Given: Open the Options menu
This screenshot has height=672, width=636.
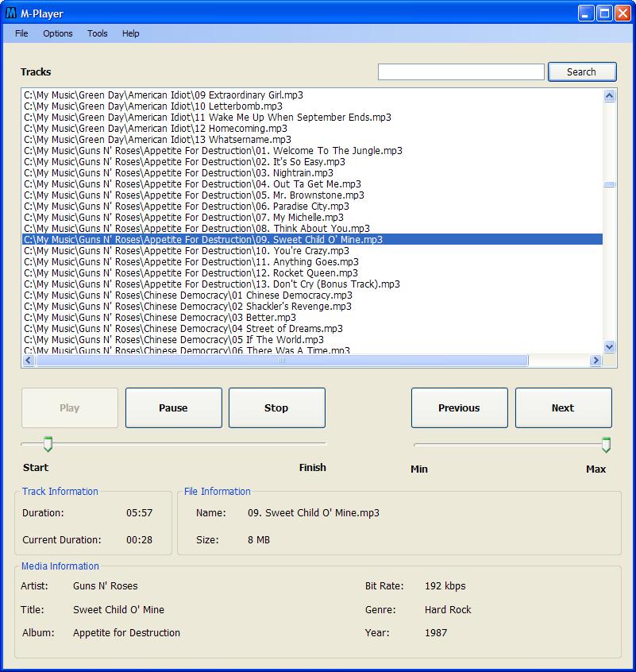Looking at the screenshot, I should [x=58, y=33].
